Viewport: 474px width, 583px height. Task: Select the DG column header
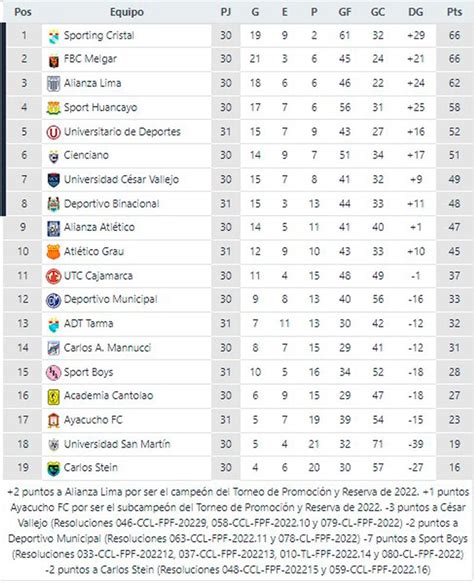click(416, 12)
